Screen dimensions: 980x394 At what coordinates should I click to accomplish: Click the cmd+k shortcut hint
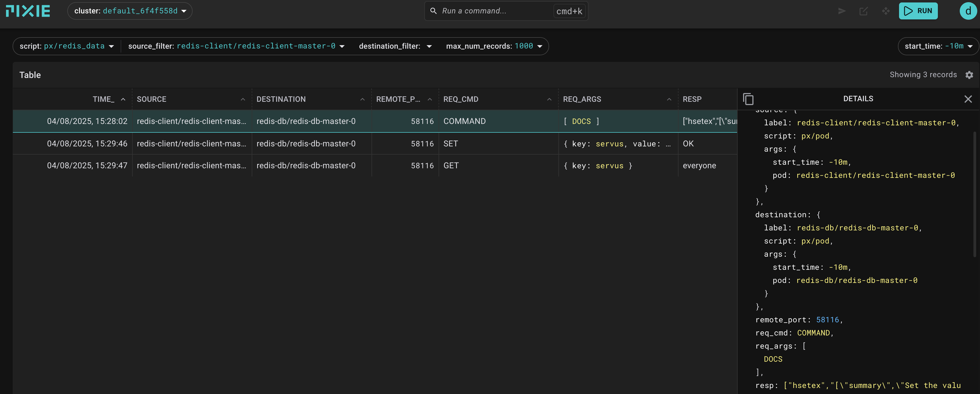click(569, 11)
